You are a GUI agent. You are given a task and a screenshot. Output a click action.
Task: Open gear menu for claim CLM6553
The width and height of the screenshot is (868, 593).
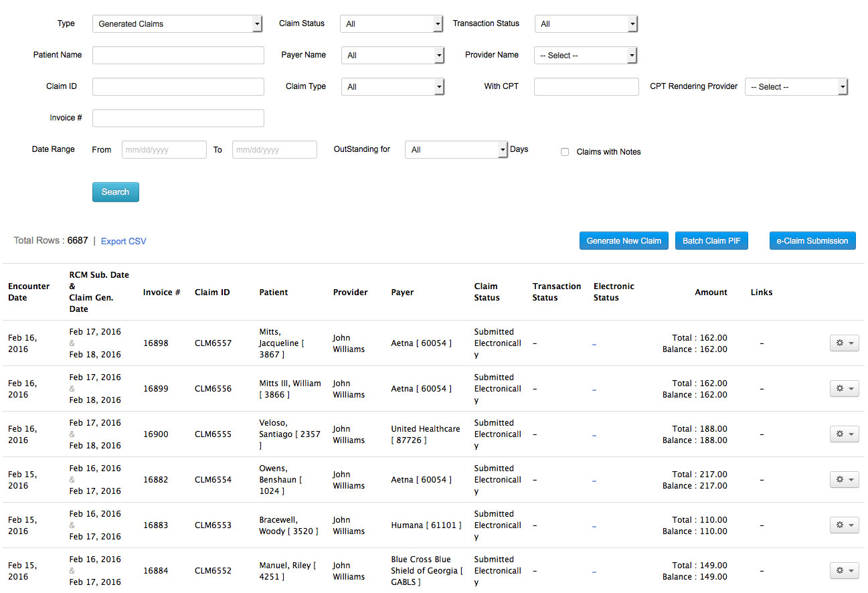click(844, 525)
